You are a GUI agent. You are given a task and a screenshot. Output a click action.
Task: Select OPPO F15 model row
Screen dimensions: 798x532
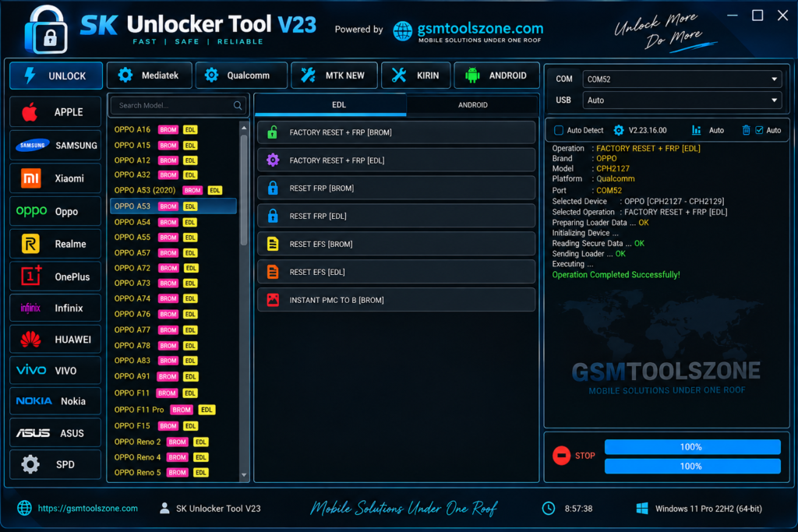pyautogui.click(x=173, y=426)
